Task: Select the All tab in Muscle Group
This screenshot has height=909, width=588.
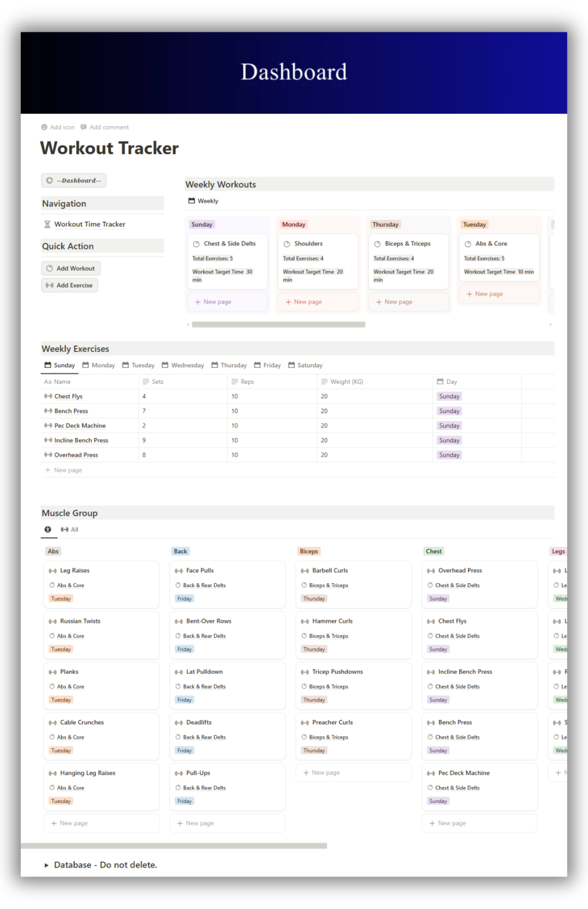Action: 70,529
